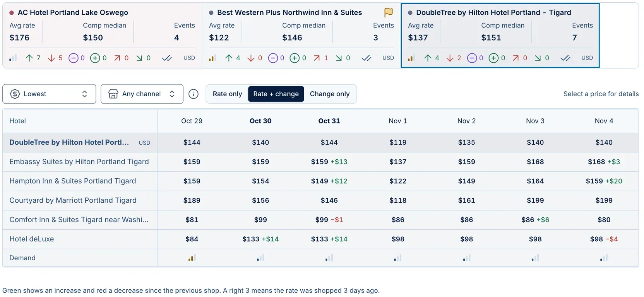Select the DoubleTree by Hilton Tigard card

500,36
